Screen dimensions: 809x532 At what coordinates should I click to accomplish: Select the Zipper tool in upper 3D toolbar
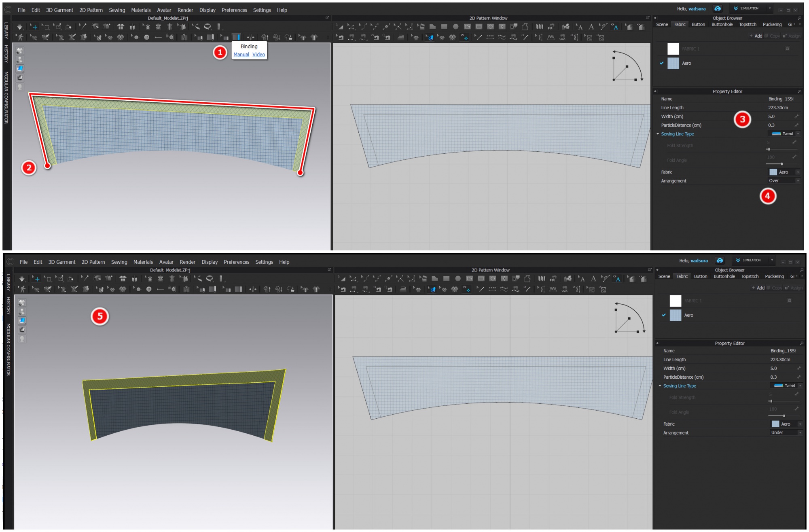click(x=184, y=37)
